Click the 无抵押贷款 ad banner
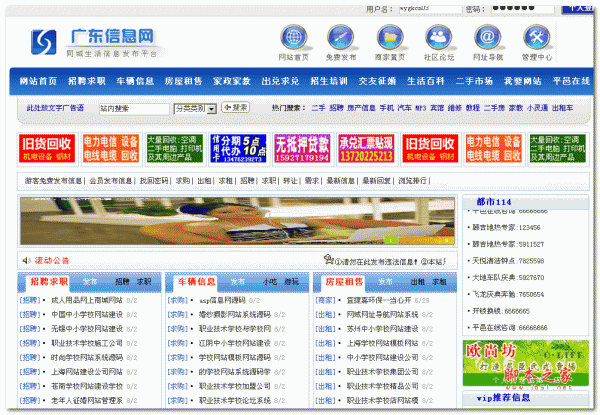Screen dimensions: 600x415 [302, 148]
